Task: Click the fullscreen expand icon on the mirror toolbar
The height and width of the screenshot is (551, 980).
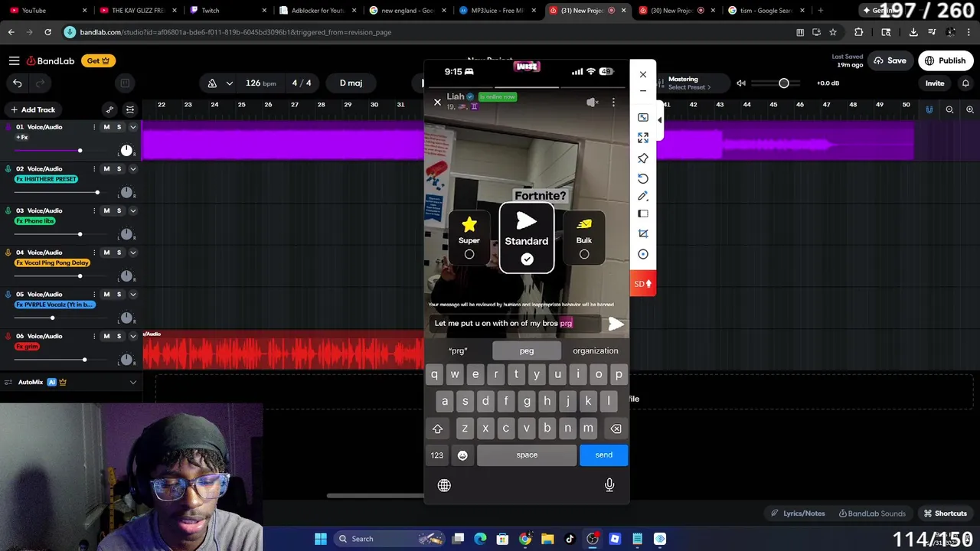Action: 643,138
